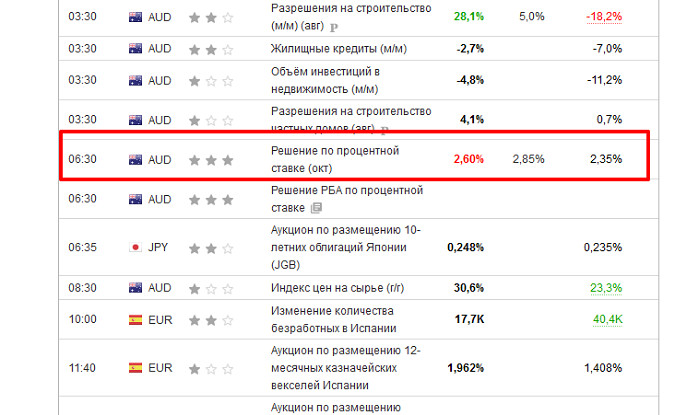Click the Australia flag in the 'Жилищные кредиты' row

(135, 48)
